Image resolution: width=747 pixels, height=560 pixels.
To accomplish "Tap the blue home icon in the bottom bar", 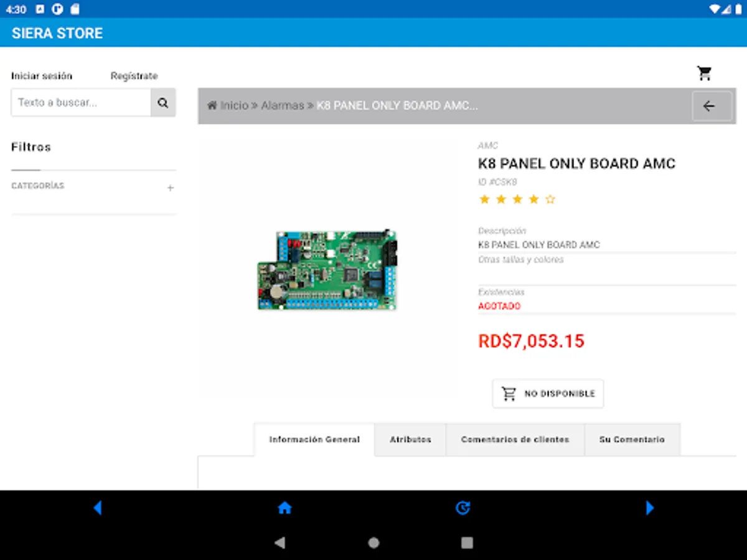I will (284, 508).
